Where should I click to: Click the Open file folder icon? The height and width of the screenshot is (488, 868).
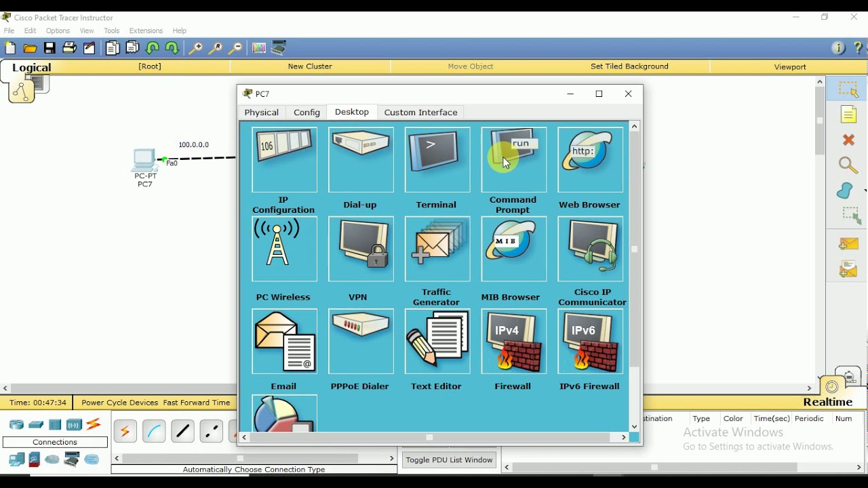(x=30, y=48)
